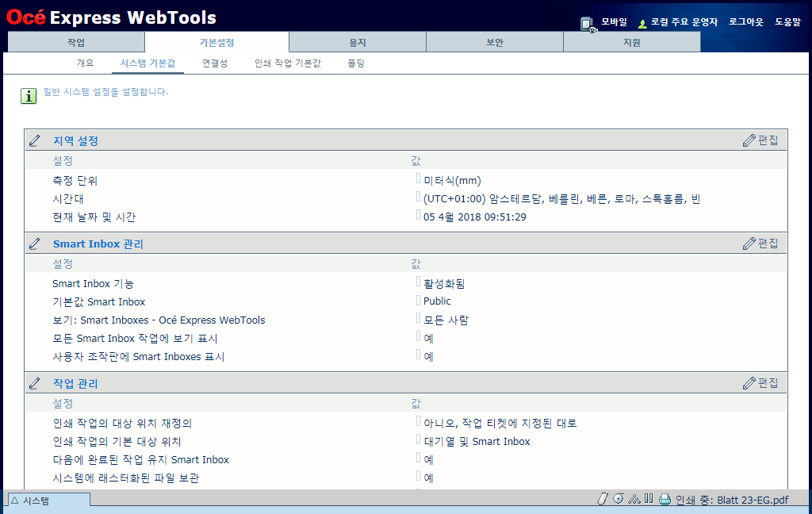Click value 아니오, 작업 티켓에 지정된 대로
Screen dimensions: 812x514
pos(500,424)
